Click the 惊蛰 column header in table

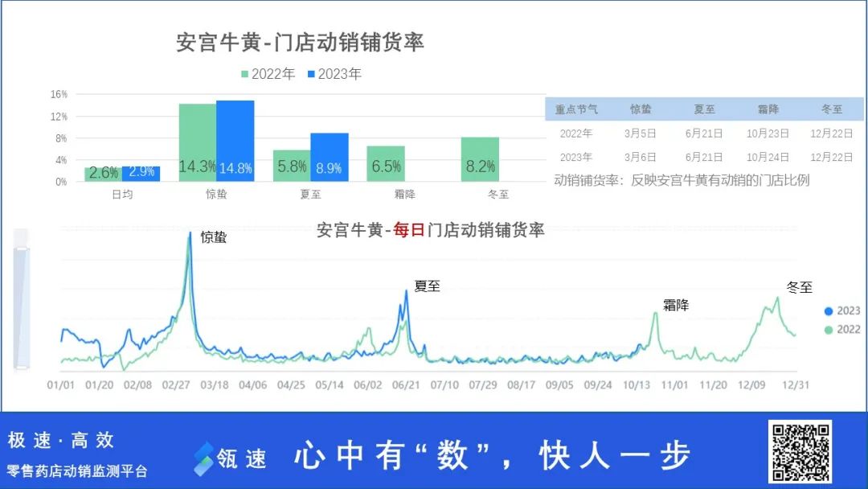pos(641,109)
